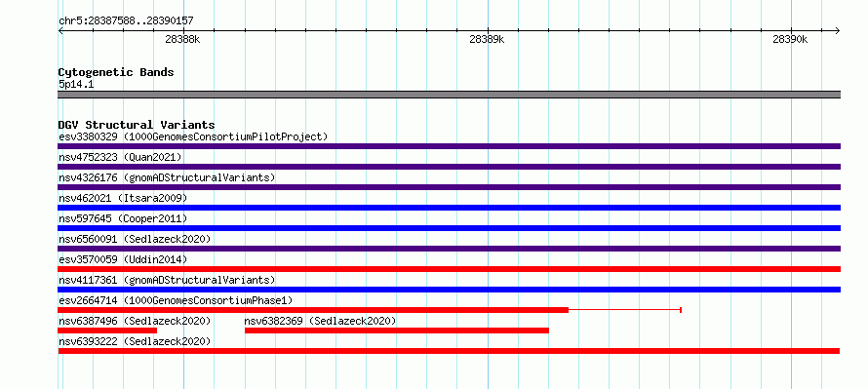Click the gray 5p14.1 cytogenetic band bar
This screenshot has width=868, height=389.
click(449, 95)
